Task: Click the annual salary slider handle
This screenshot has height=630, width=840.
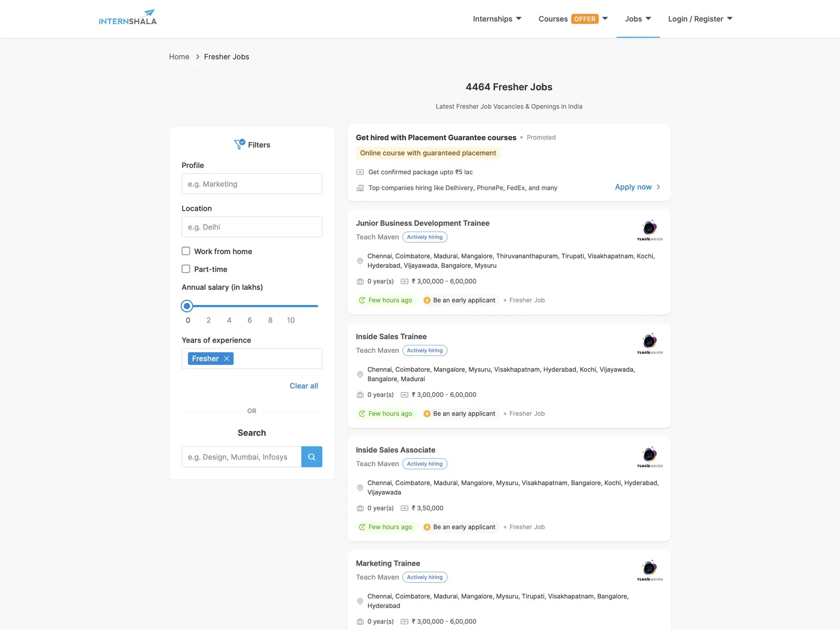Action: (x=187, y=306)
